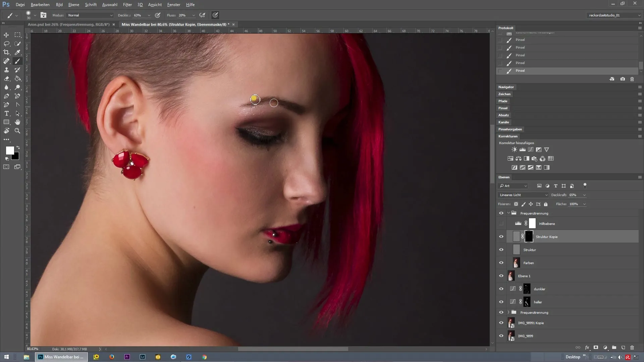Select the Rectangular Marquee tool
Viewport: 644px width, 362px height.
click(17, 35)
